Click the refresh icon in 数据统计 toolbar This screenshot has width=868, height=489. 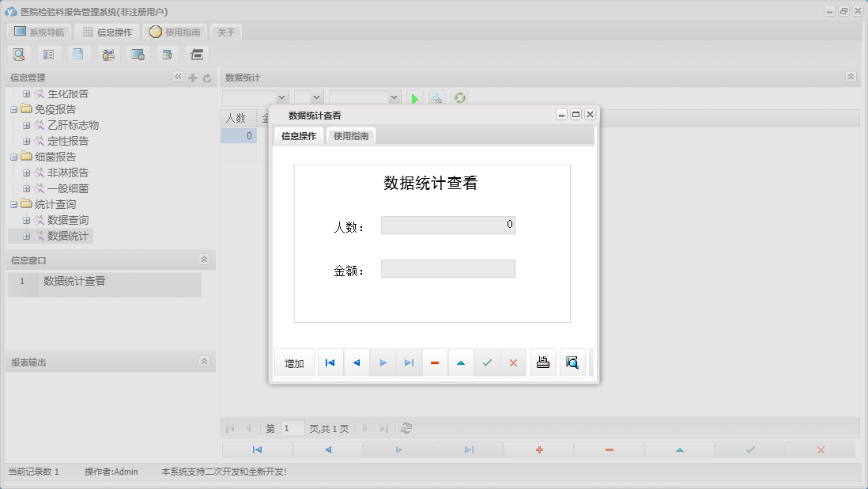459,97
